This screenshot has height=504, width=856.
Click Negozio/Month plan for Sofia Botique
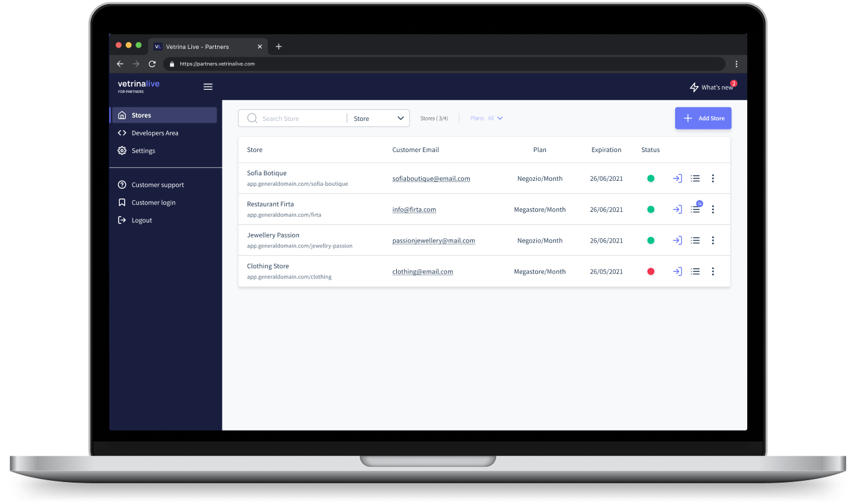540,178
